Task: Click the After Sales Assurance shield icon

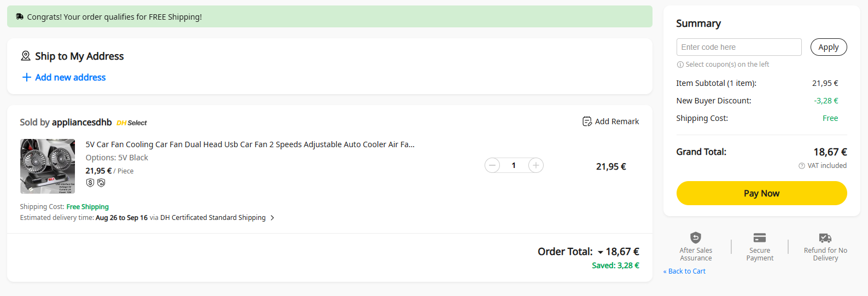Action: (696, 237)
